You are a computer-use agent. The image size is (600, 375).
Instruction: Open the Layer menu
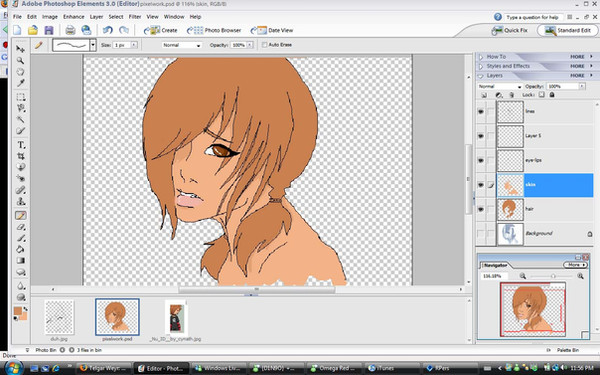[x=96, y=17]
